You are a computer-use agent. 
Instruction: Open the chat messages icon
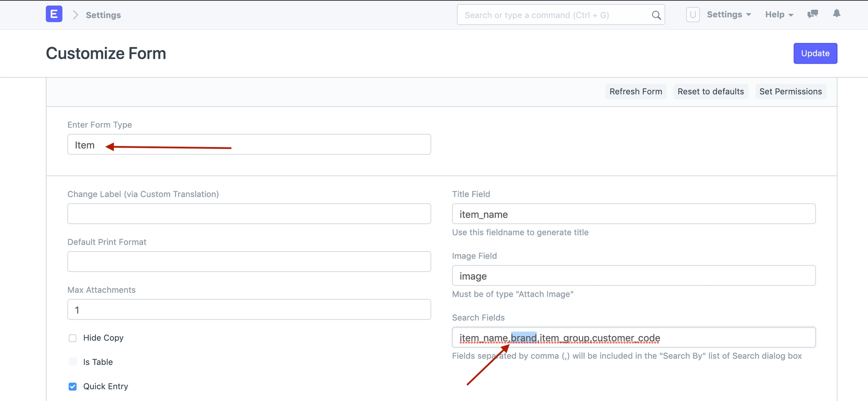812,14
